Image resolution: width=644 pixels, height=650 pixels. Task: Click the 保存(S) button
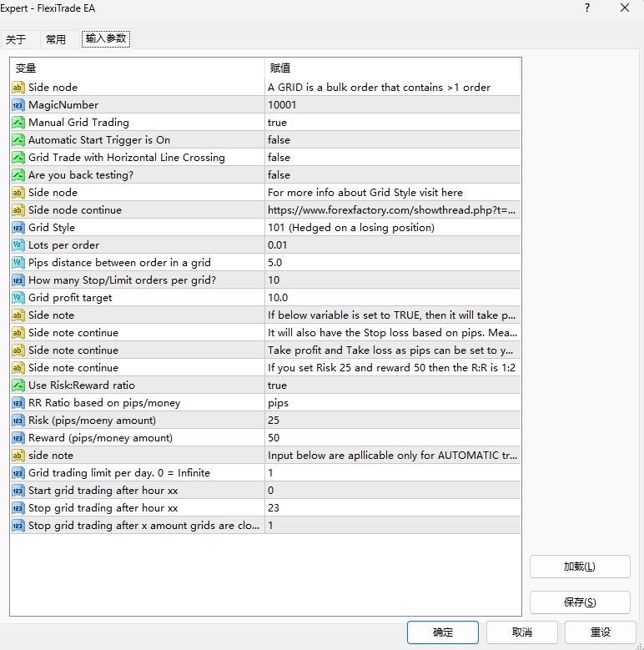tap(580, 602)
